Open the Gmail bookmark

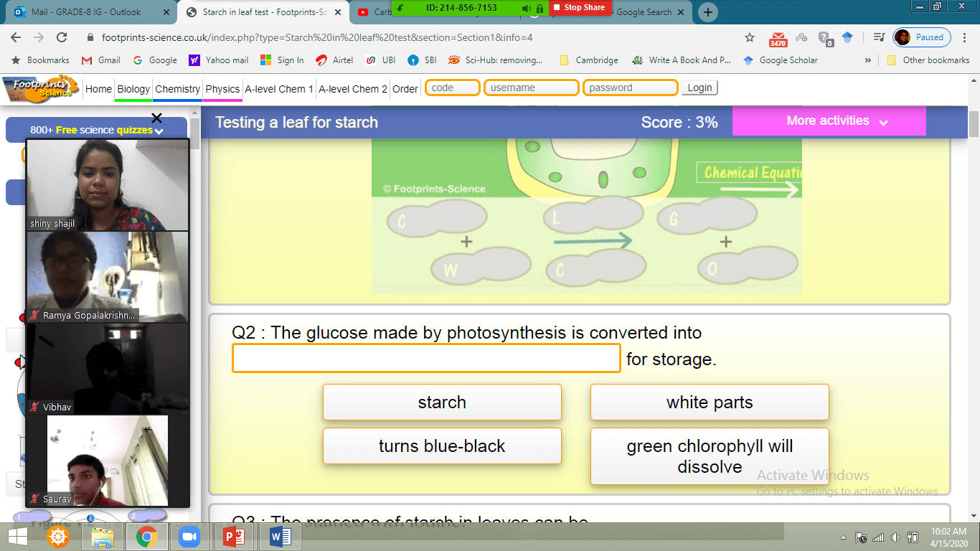tap(100, 60)
